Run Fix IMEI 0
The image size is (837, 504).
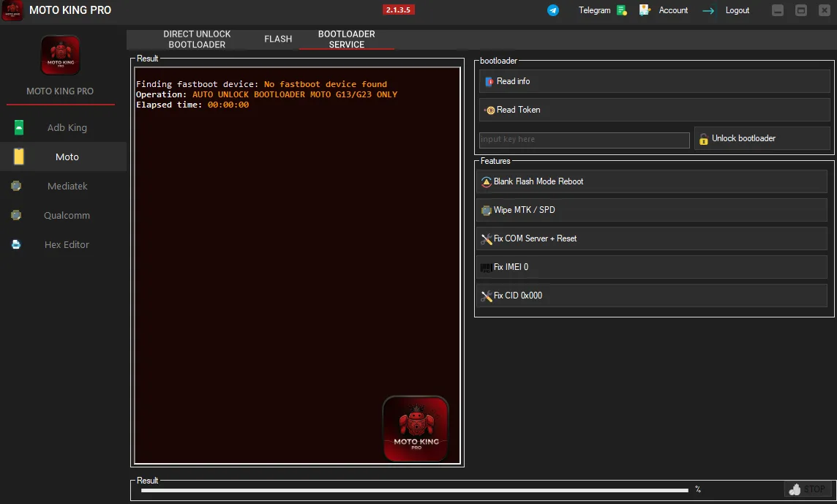(651, 267)
